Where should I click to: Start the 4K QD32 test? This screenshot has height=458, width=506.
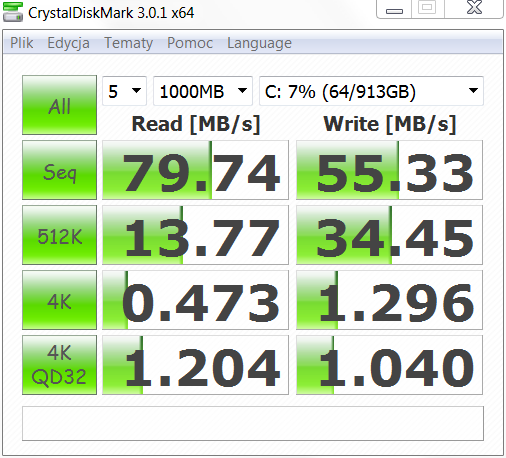[x=59, y=365]
